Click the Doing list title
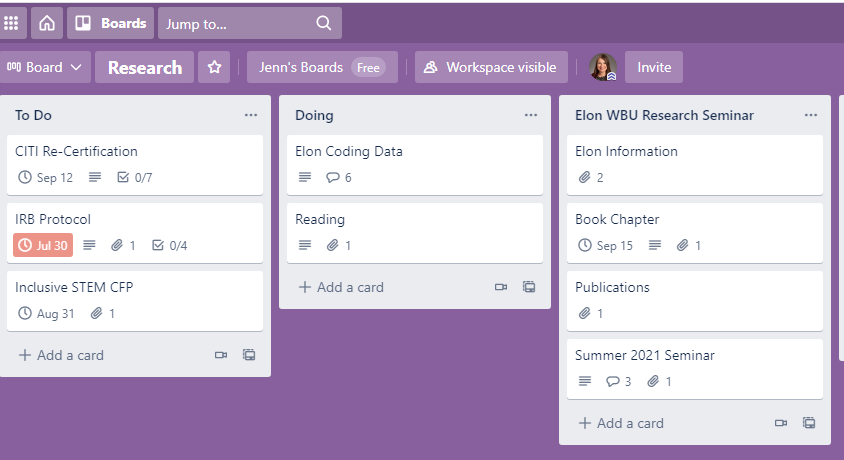Viewport: 844px width, 460px height. pyautogui.click(x=314, y=115)
